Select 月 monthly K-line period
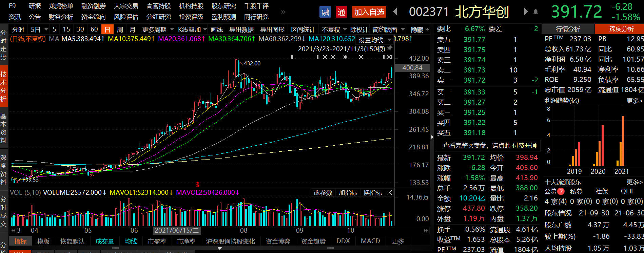The image size is (644, 253). tap(133, 29)
